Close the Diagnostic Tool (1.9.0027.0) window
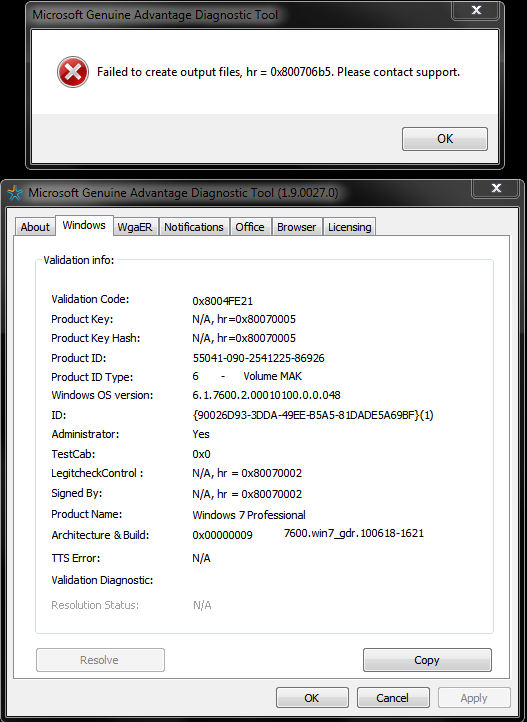This screenshot has height=722, width=527. click(496, 188)
